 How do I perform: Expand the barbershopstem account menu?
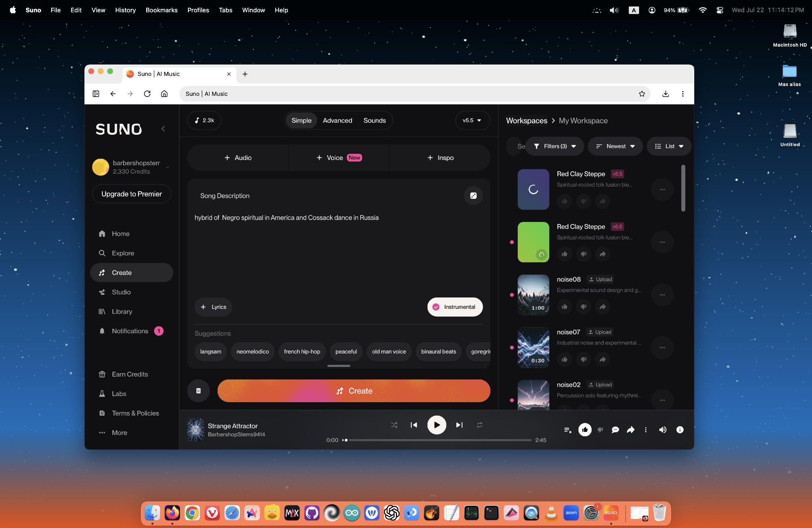pos(132,167)
